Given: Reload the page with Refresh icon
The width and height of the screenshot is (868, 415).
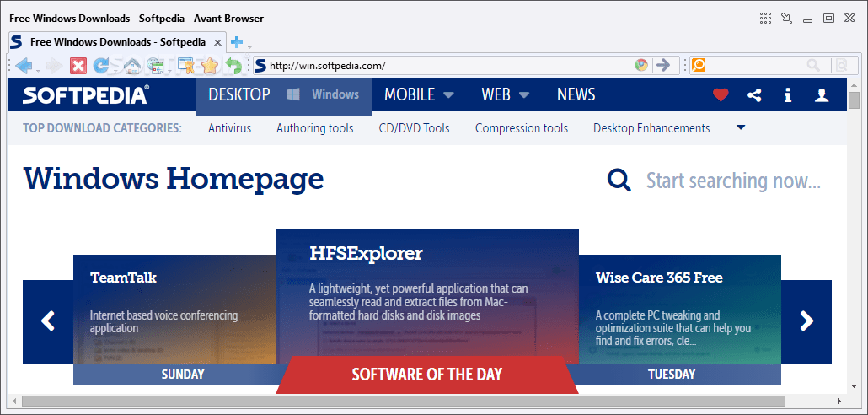Looking at the screenshot, I should [x=100, y=66].
